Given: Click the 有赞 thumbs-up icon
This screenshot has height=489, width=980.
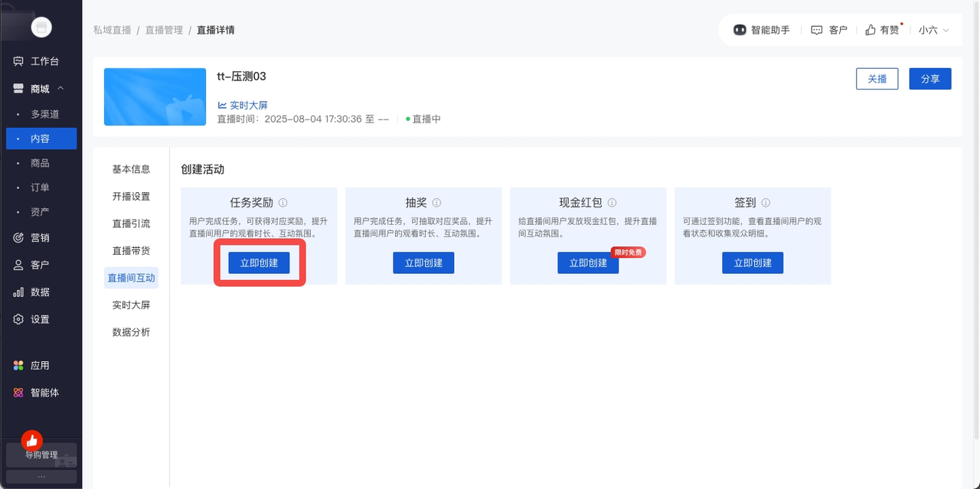Looking at the screenshot, I should pyautogui.click(x=870, y=29).
